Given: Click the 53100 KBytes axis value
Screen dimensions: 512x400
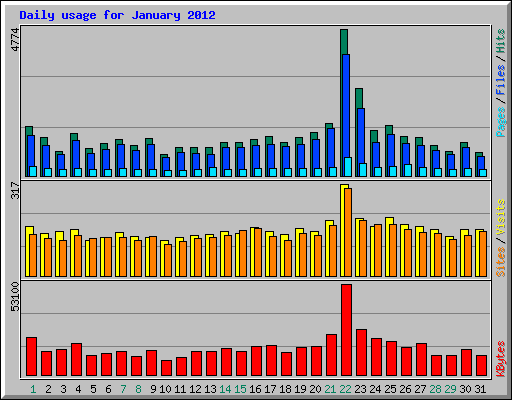Looking at the screenshot, I should [x=15, y=296].
